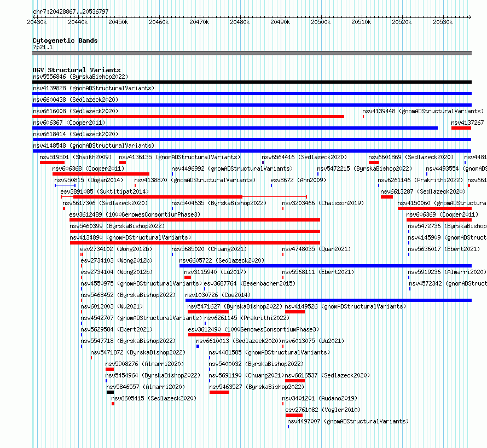This screenshot has height=448, width=487.
Task: Click the nsv3401201 (Audano2019) label
Action: point(320,398)
